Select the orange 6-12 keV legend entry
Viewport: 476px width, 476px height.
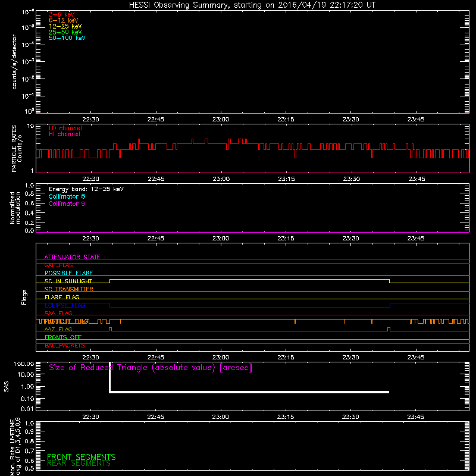[x=64, y=20]
